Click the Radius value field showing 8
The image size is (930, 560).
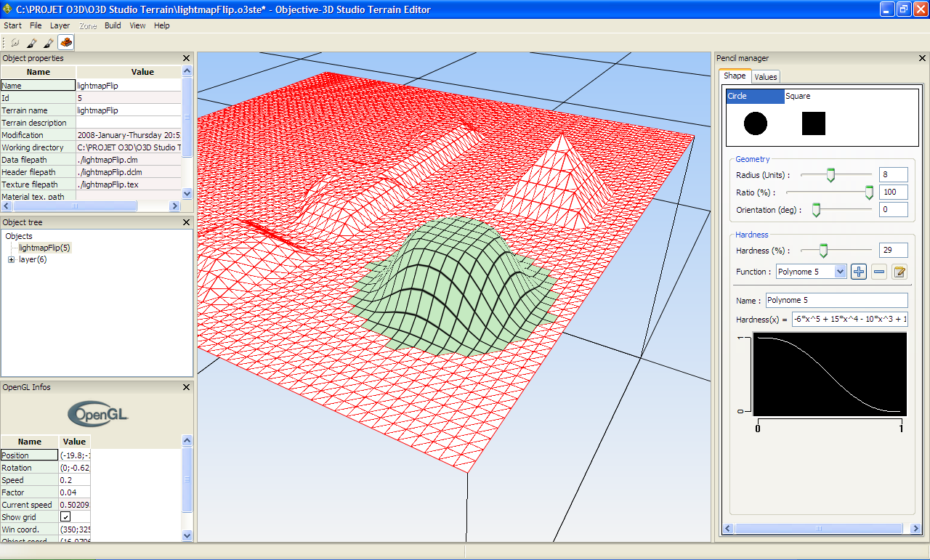pos(893,174)
